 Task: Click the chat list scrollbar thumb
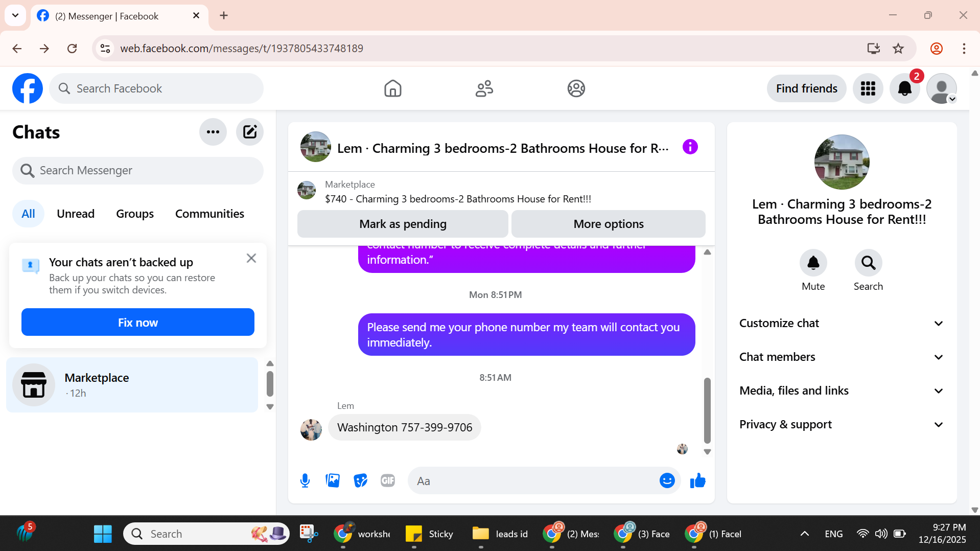[x=270, y=383]
